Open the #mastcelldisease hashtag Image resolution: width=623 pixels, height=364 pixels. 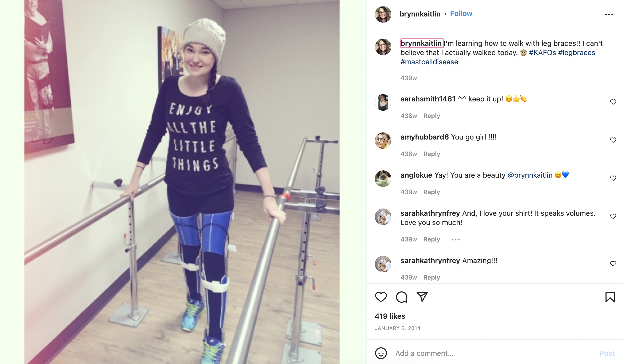point(429,62)
